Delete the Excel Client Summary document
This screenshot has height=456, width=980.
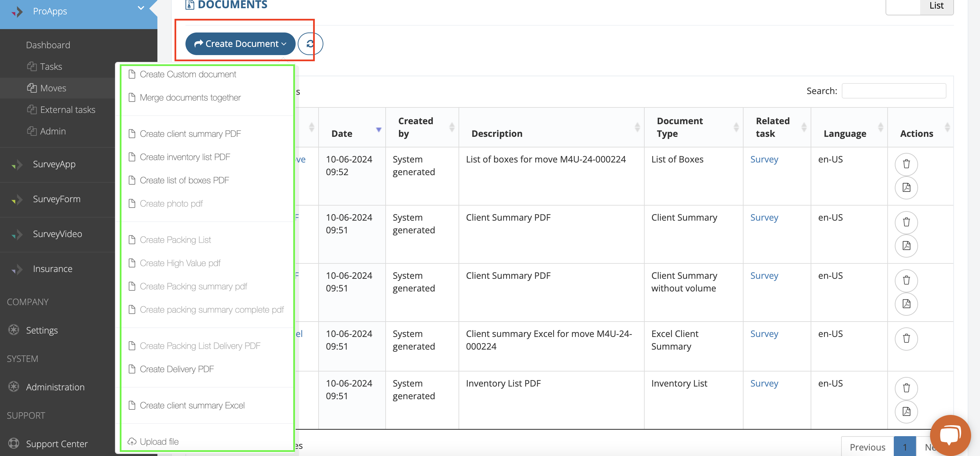click(906, 338)
